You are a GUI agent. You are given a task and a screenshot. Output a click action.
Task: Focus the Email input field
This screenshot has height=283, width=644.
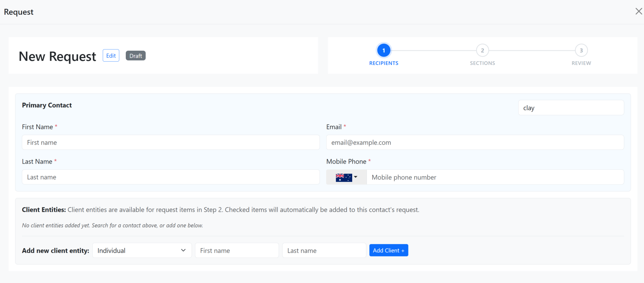coord(475,143)
